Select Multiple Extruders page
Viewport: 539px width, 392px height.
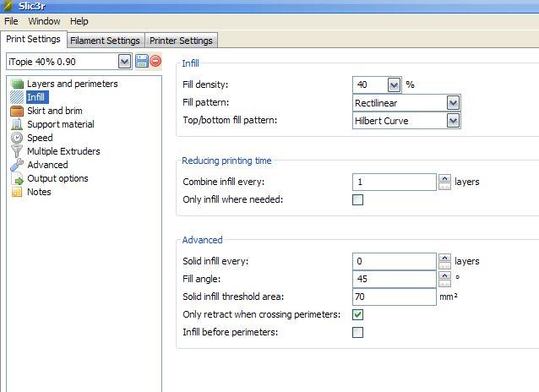[63, 151]
